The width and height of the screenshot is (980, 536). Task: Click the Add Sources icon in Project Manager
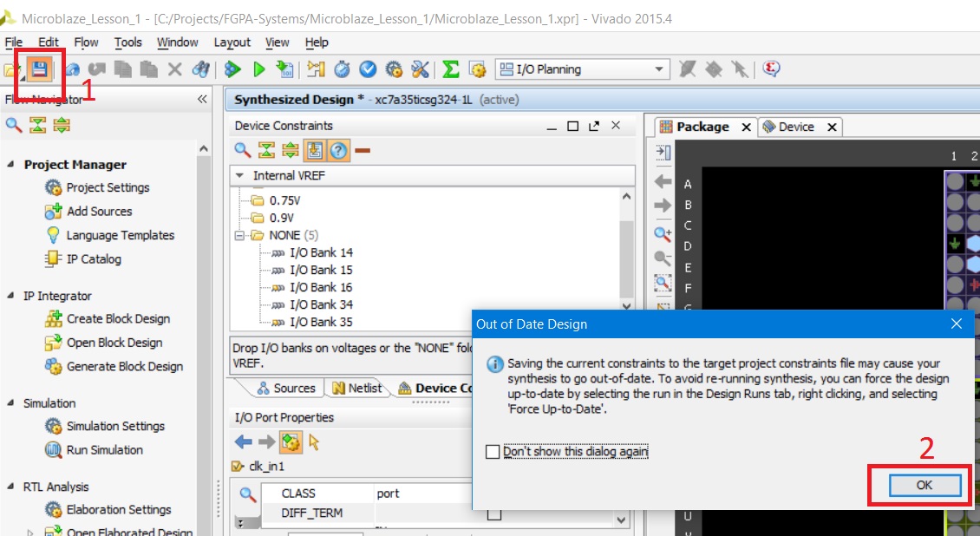54,212
